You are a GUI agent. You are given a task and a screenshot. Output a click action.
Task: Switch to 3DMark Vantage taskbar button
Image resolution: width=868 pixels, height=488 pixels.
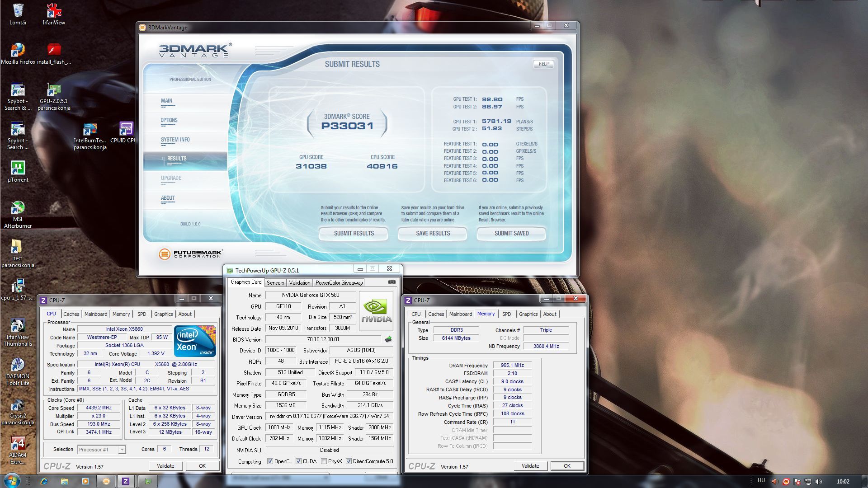pyautogui.click(x=106, y=481)
